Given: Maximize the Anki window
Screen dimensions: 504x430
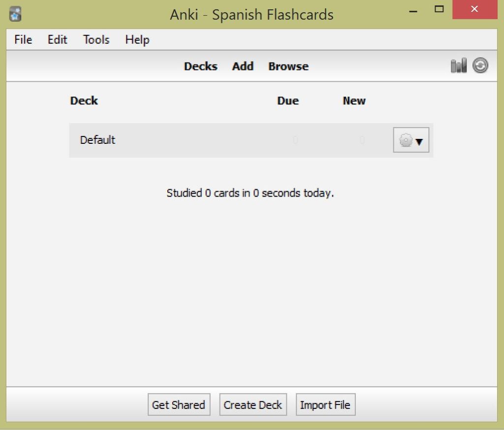Looking at the screenshot, I should pyautogui.click(x=439, y=9).
